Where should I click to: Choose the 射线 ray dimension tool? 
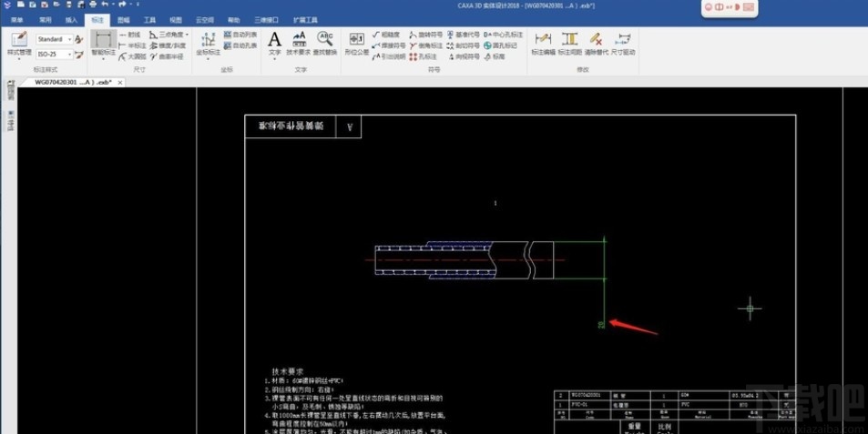tap(129, 35)
